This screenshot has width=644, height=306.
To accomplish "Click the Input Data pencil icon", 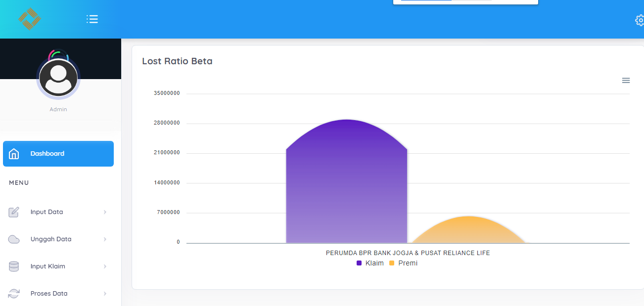I will 14,212.
